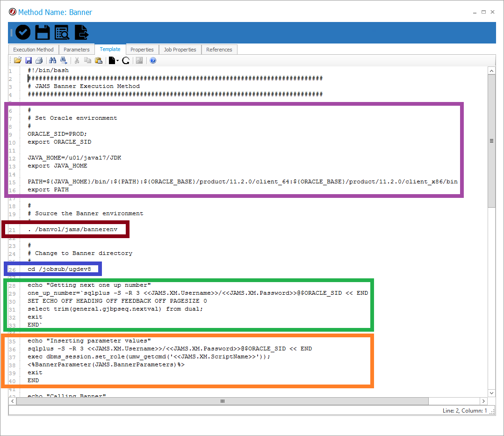The image size is (504, 436).
Task: Open the Parameters tab
Action: [77, 50]
